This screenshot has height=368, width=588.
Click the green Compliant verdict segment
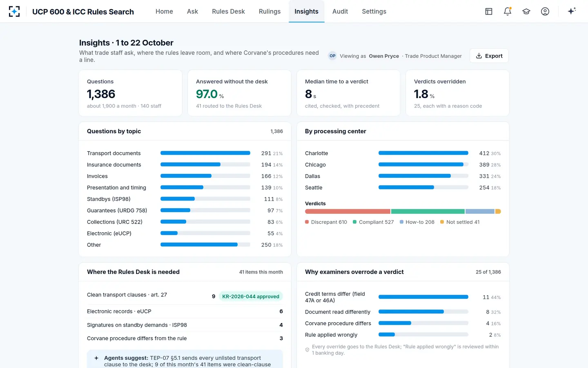428,211
